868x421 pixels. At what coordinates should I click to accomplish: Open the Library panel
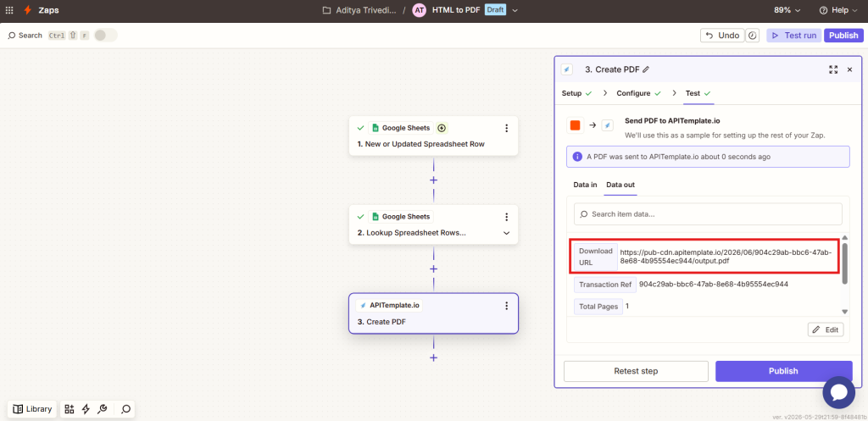click(33, 409)
